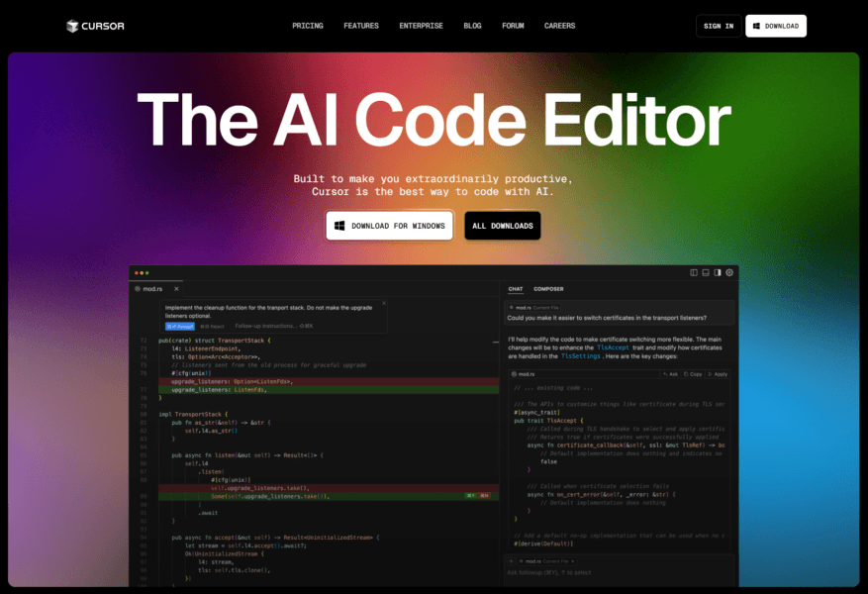Click the yellow macOS minimize dot
Screen dimensions: 868x594
click(142, 273)
